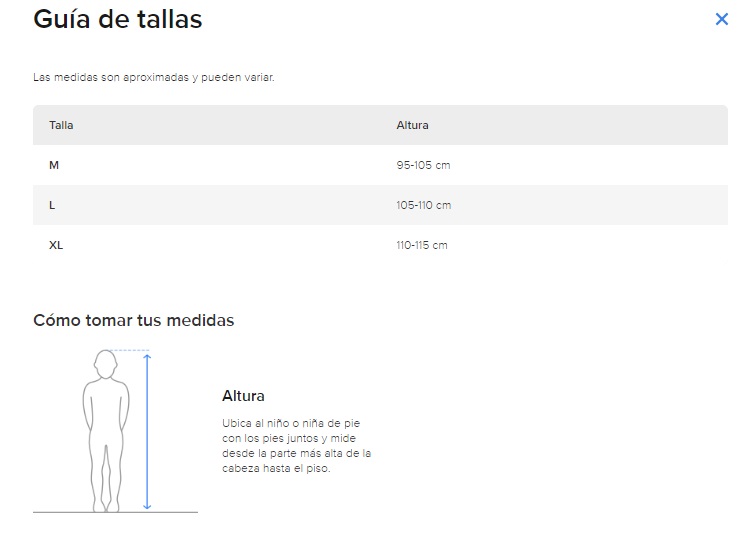755x539 pixels.
Task: Close the Guía de tallas dialog
Action: tap(721, 19)
